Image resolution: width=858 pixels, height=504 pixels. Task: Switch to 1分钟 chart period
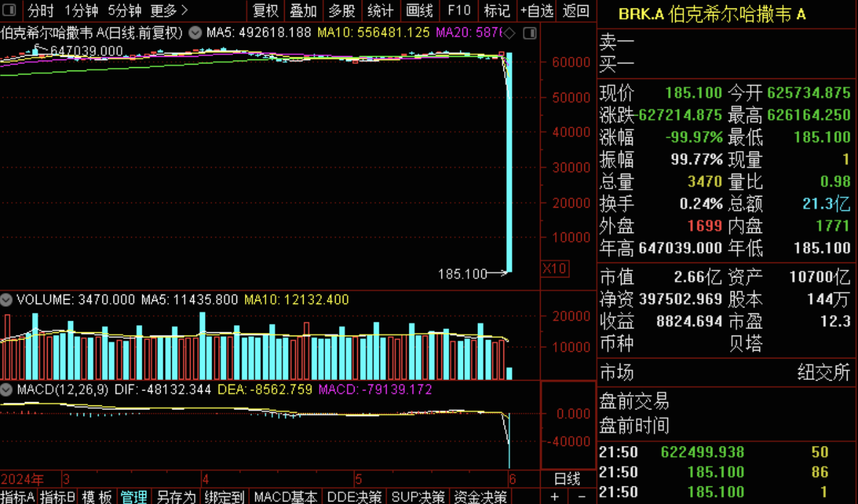click(81, 10)
